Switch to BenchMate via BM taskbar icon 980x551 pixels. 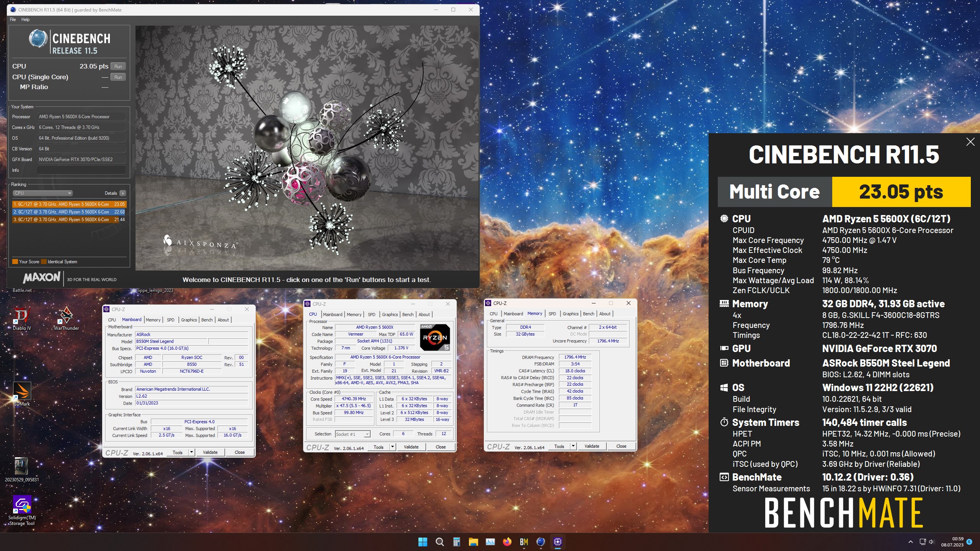524,542
